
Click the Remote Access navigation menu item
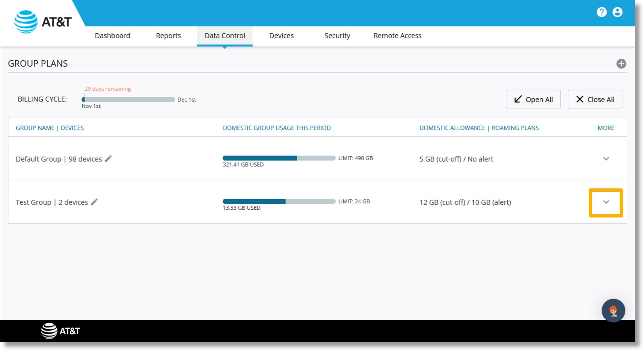pos(397,36)
